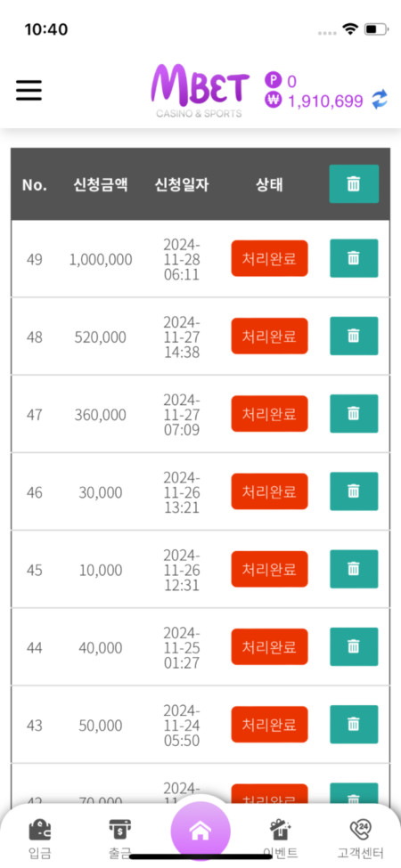Screen dimensions: 401x868
Task: Delete request No. 43 with trash icon
Action: coord(354,724)
